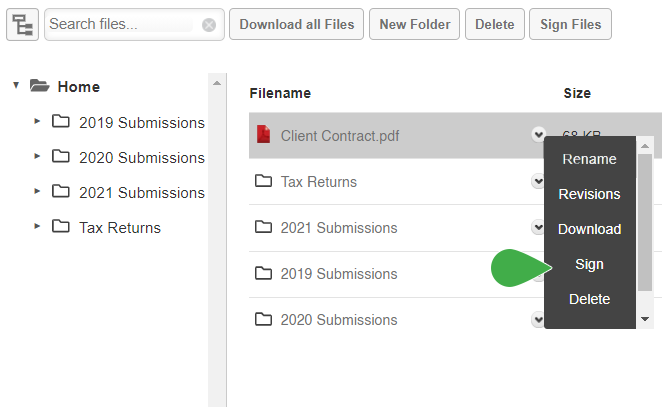Viewport: 662px width, 407px height.
Task: Choose Revisions from the context menu
Action: (589, 194)
